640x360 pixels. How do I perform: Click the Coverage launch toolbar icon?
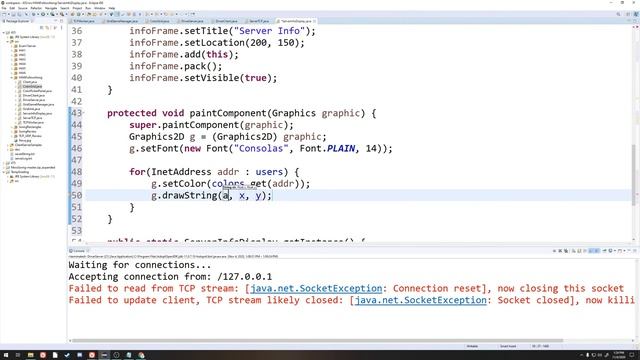click(x=52, y=14)
